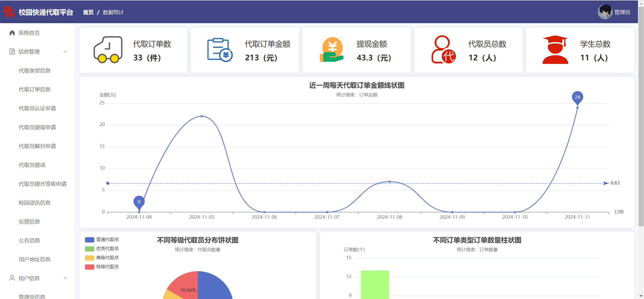
Task: Click the 近一周每天代取订单金额线状图 title
Action: point(357,85)
